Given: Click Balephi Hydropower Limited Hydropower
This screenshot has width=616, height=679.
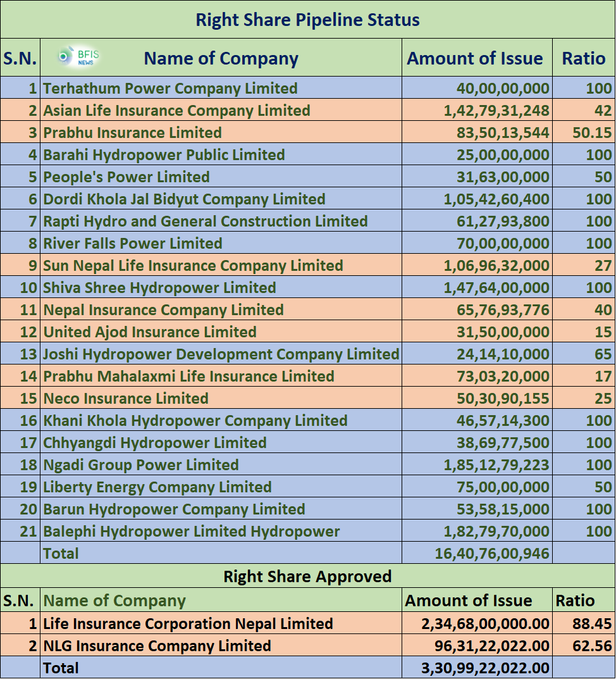Looking at the screenshot, I should click(192, 532).
